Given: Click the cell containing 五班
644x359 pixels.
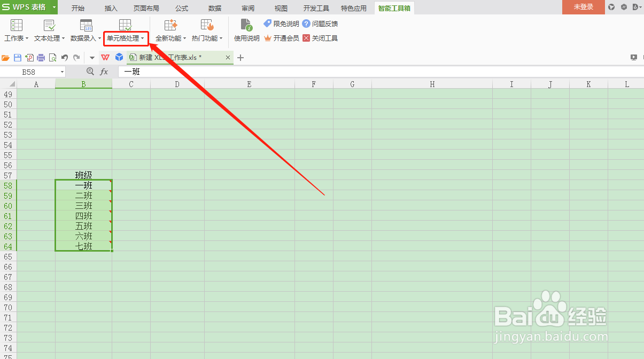Looking at the screenshot, I should click(x=84, y=226).
